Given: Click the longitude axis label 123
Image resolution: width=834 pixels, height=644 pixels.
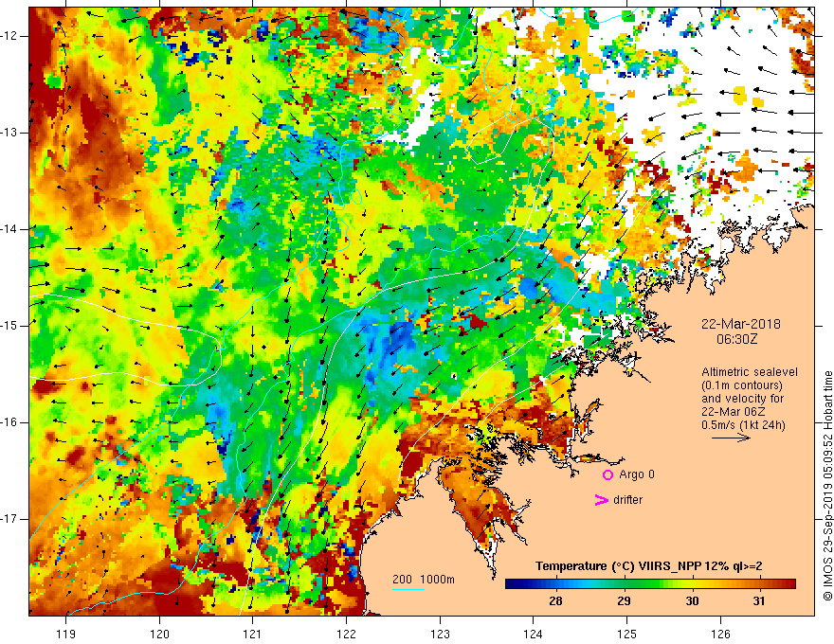Looking at the screenshot, I should pos(440,634).
